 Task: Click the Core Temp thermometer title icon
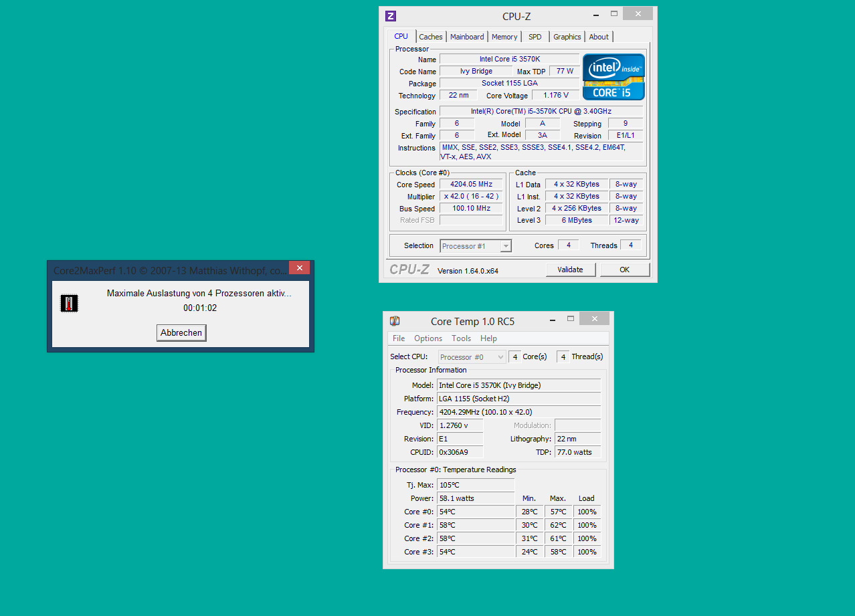(395, 321)
